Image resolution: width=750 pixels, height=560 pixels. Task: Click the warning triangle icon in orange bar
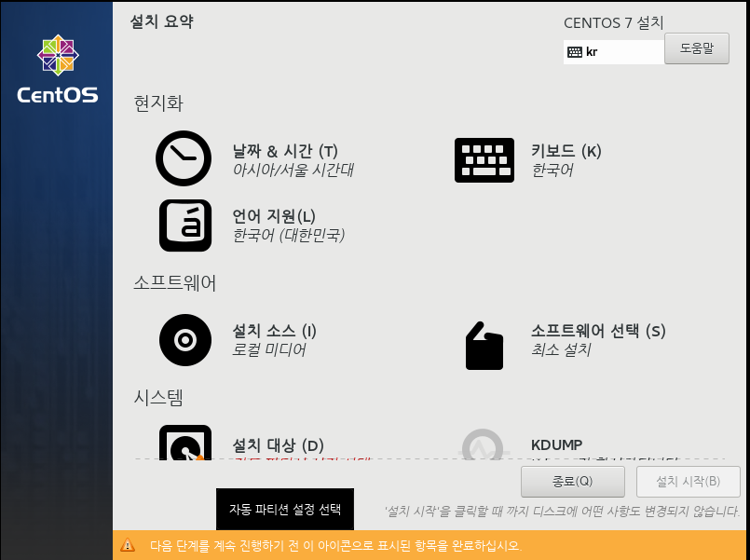tap(128, 545)
